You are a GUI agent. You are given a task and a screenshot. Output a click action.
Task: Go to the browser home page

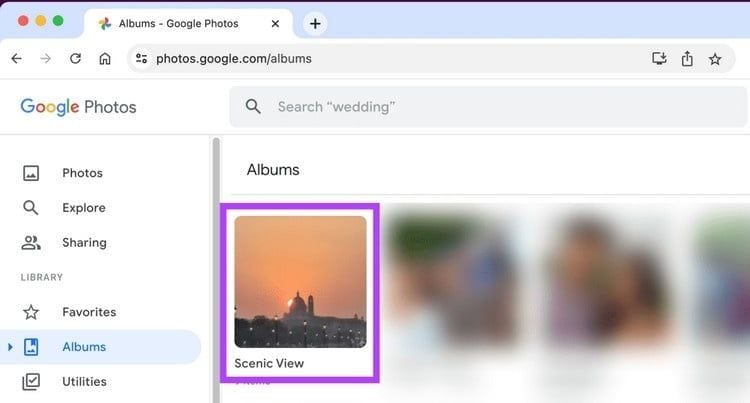pyautogui.click(x=105, y=59)
